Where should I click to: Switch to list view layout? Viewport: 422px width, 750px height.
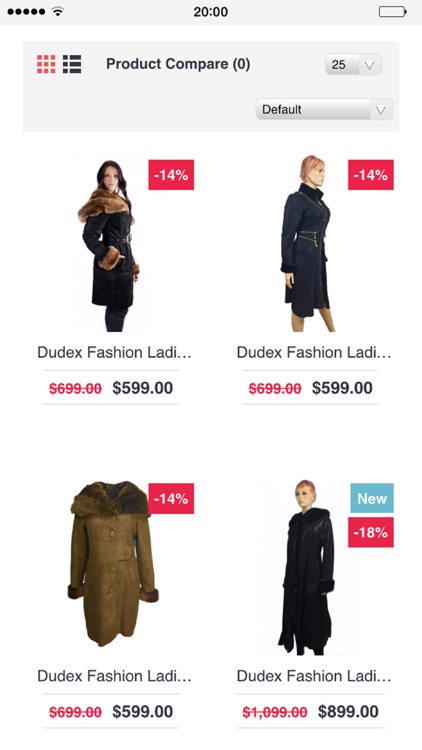[x=72, y=64]
